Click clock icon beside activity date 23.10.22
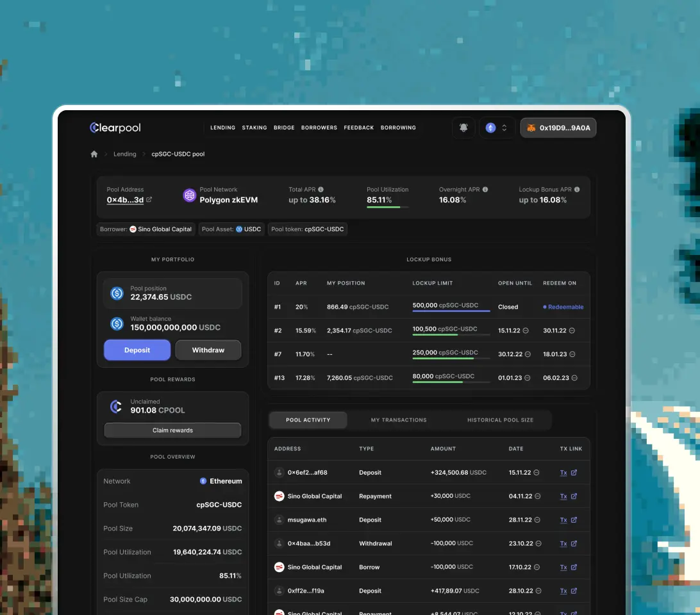Viewport: 700px width, 615px height. point(538,544)
